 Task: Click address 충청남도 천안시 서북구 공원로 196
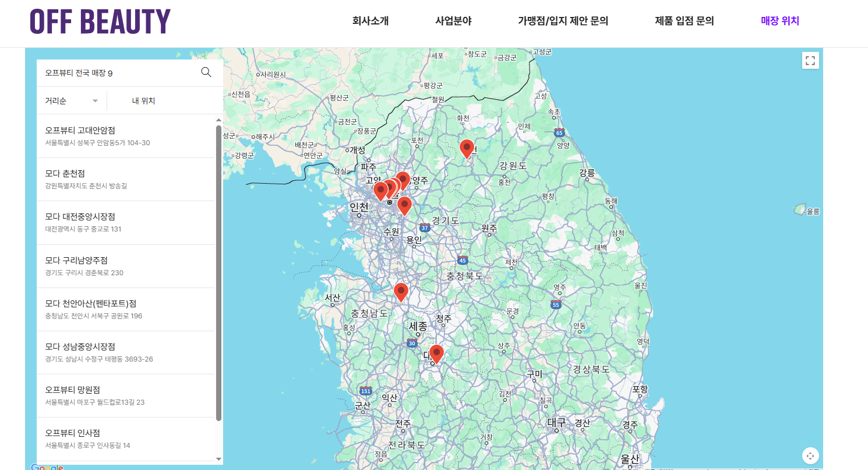pyautogui.click(x=94, y=316)
